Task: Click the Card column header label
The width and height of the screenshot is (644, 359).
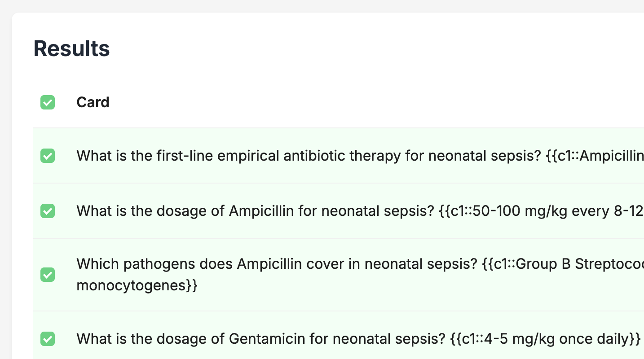Action: click(93, 102)
